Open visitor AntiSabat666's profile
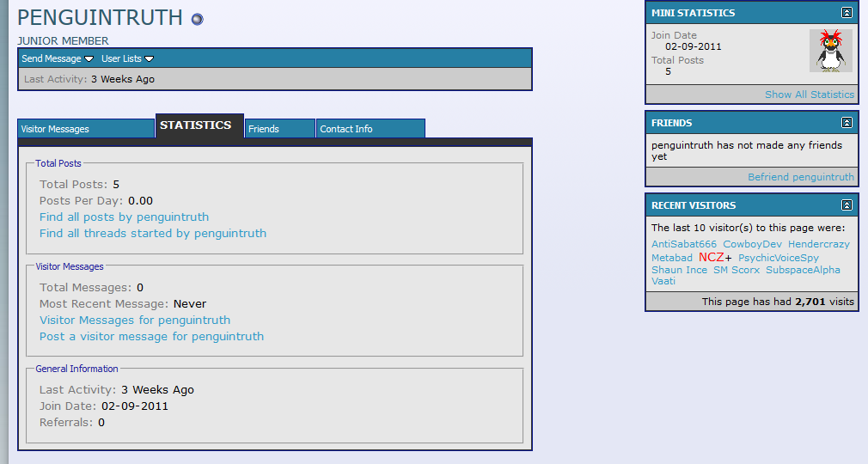This screenshot has height=464, width=868. coord(684,244)
